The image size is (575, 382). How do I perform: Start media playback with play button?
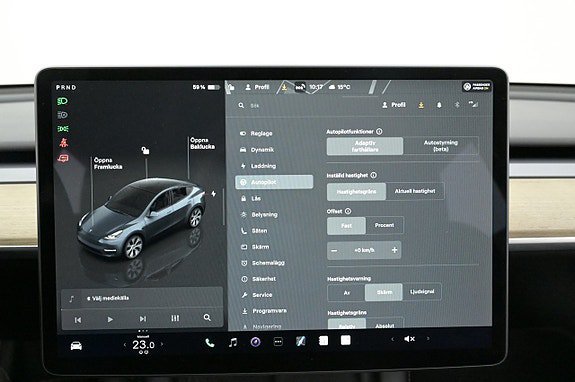pyautogui.click(x=110, y=320)
